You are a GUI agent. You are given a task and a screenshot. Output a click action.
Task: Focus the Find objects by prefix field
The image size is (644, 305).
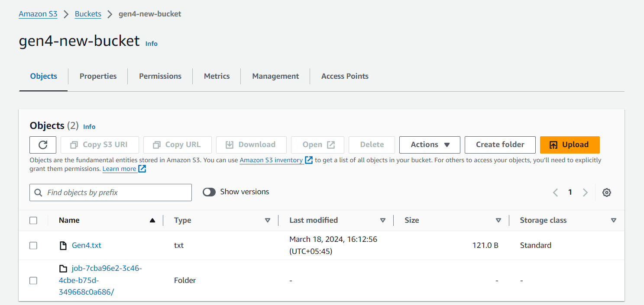110,193
